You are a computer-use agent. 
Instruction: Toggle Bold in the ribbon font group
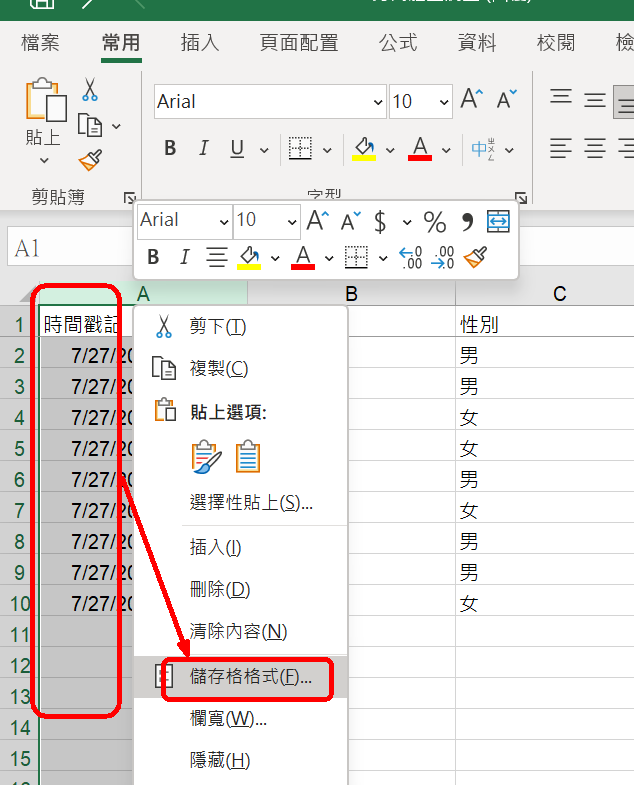click(x=170, y=149)
